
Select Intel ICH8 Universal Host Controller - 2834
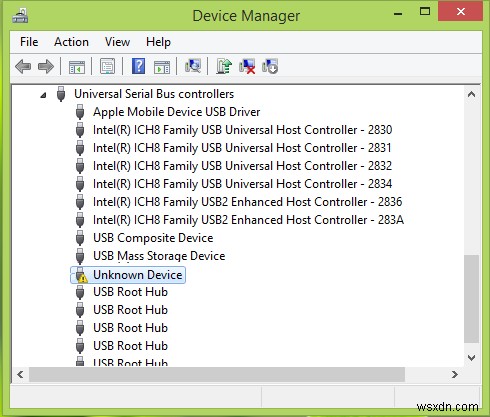(x=242, y=184)
